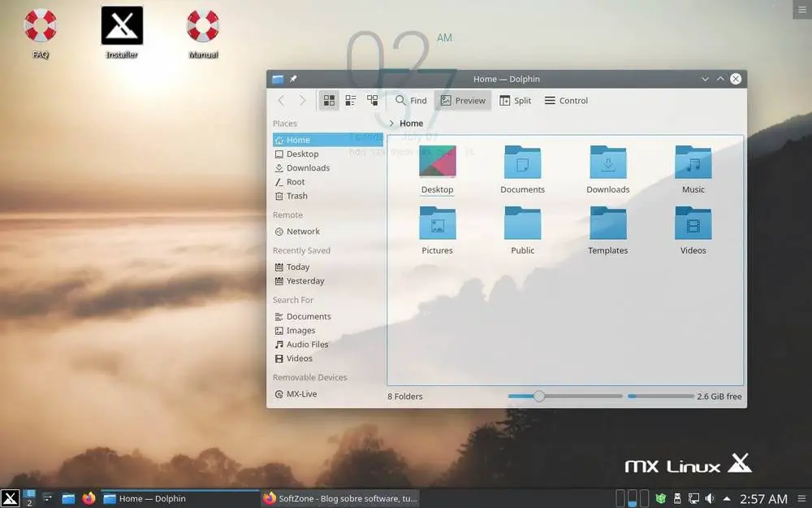The width and height of the screenshot is (812, 508).
Task: Click the 8 Folders status text
Action: [405, 396]
